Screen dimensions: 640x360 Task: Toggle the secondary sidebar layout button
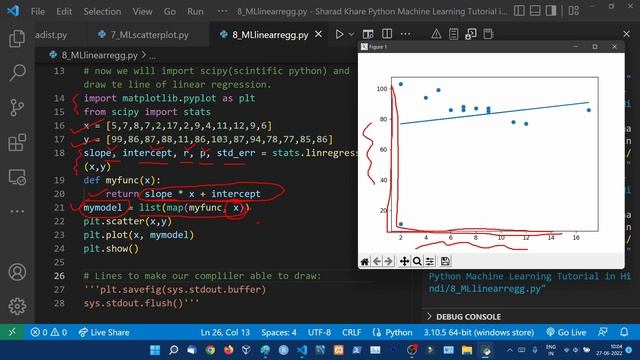551,11
